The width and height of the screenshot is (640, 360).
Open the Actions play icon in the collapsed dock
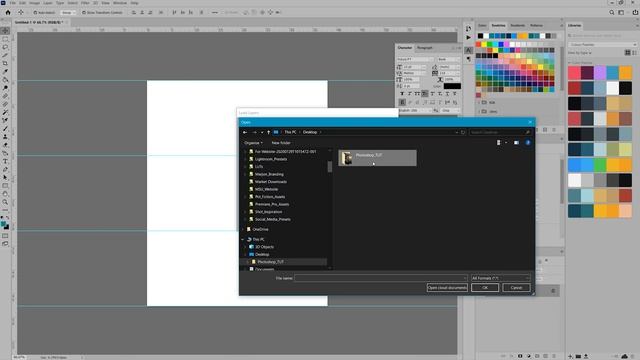(468, 38)
